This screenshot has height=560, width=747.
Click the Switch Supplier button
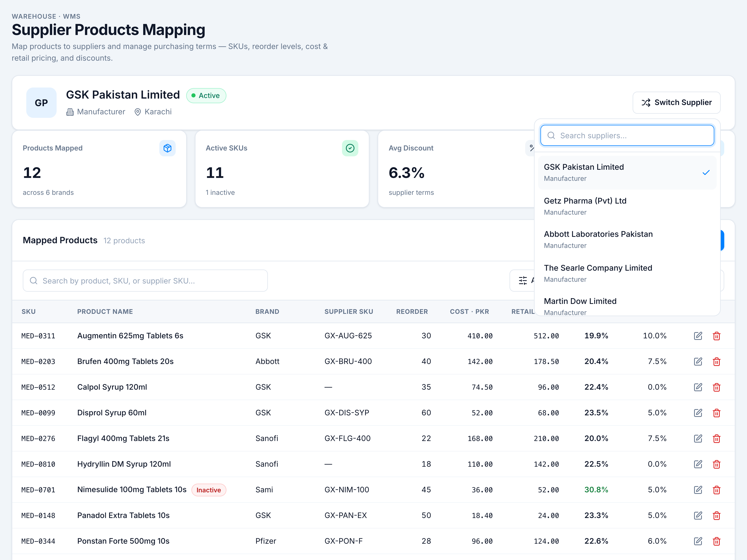[676, 103]
